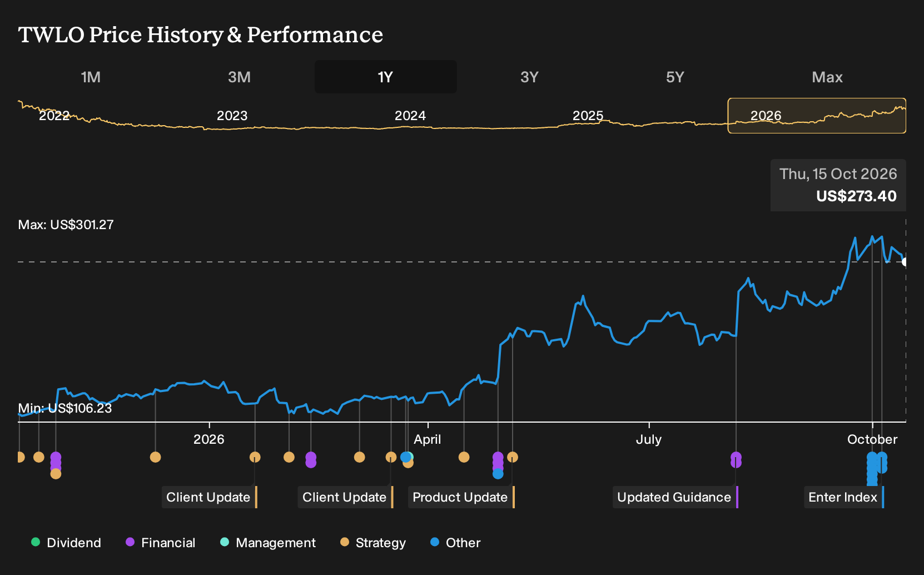Toggle Management events in the legend
924x575 pixels.
(268, 543)
